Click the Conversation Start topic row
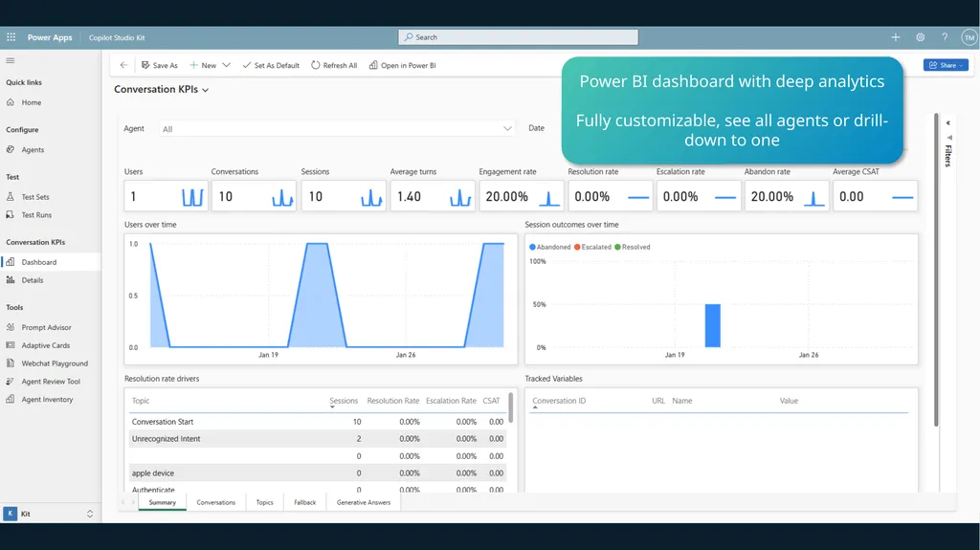Screen dimensions: 980x550 (318, 422)
